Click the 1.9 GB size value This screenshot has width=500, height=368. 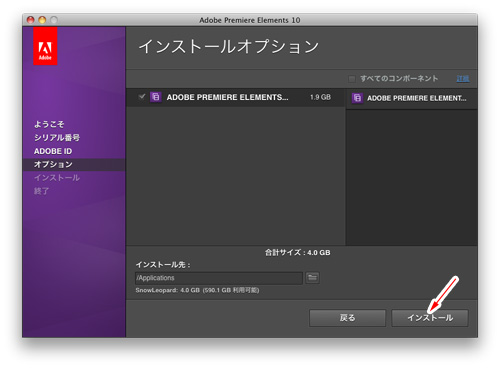coord(320,97)
